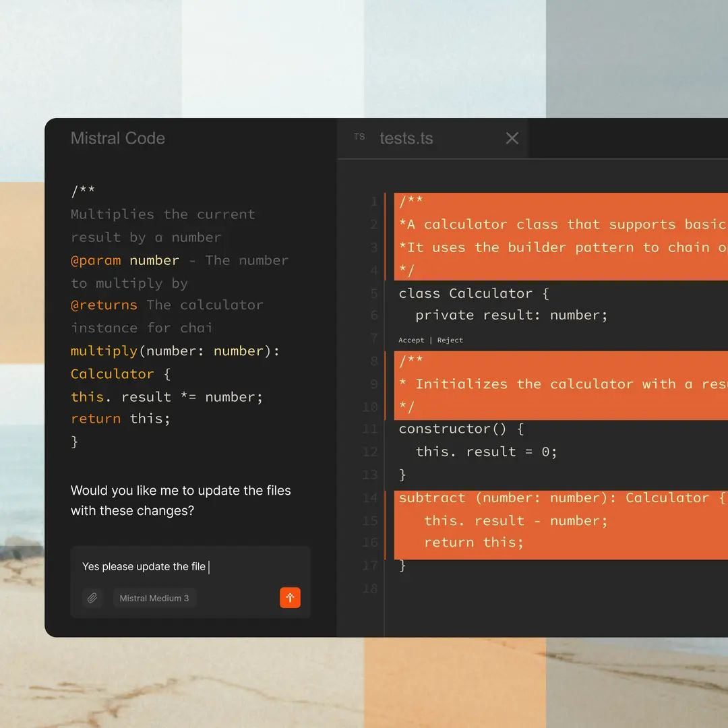Reject the suggested code change
728x728 pixels.
(450, 340)
